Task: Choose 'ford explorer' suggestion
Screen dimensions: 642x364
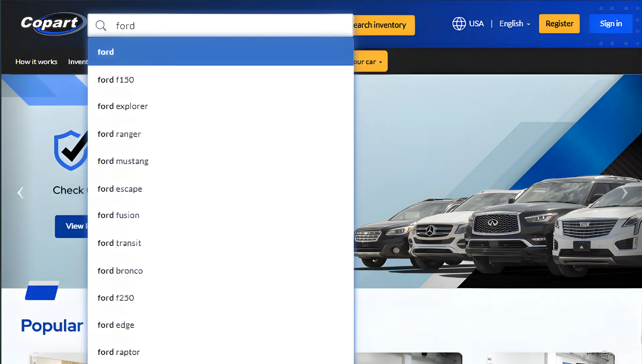Action: pos(221,106)
